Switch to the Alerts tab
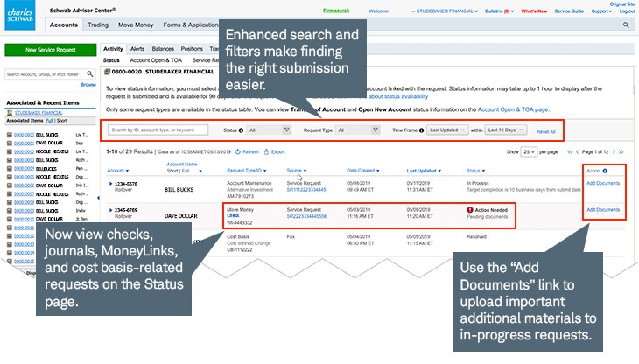 pos(137,49)
